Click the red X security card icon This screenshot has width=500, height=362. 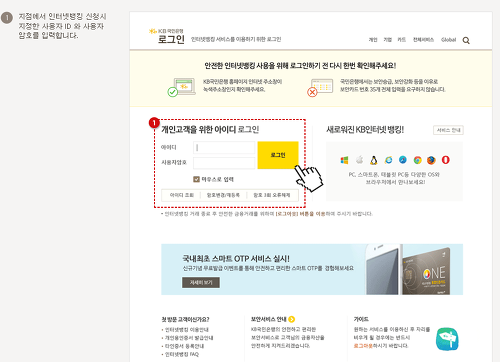coord(320,87)
